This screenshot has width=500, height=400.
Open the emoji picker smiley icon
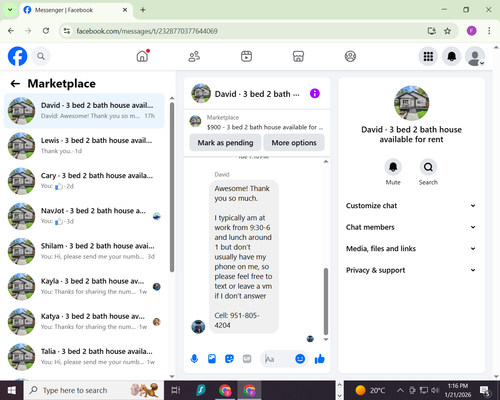[300, 359]
